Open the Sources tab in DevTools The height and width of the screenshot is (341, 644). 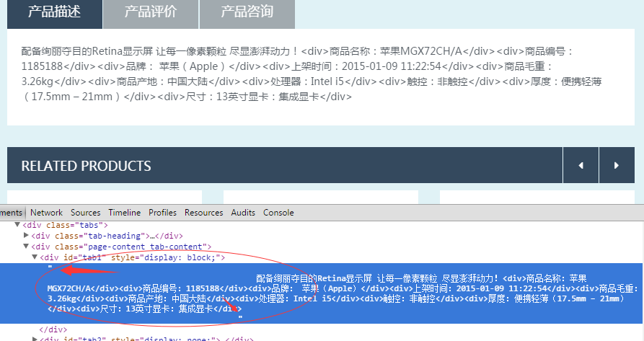85,213
